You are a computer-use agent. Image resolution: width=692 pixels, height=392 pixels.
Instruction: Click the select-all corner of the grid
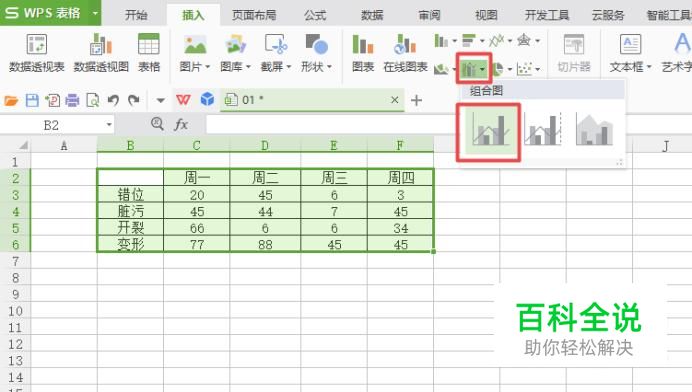(23, 145)
